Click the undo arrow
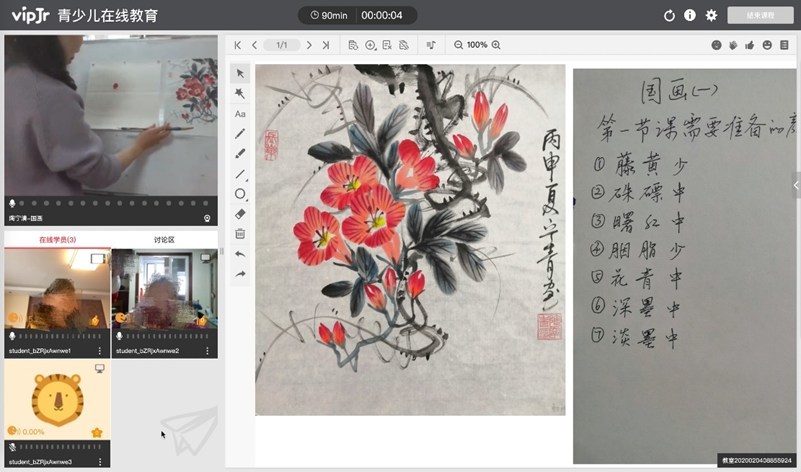This screenshot has width=801, height=472. click(240, 254)
